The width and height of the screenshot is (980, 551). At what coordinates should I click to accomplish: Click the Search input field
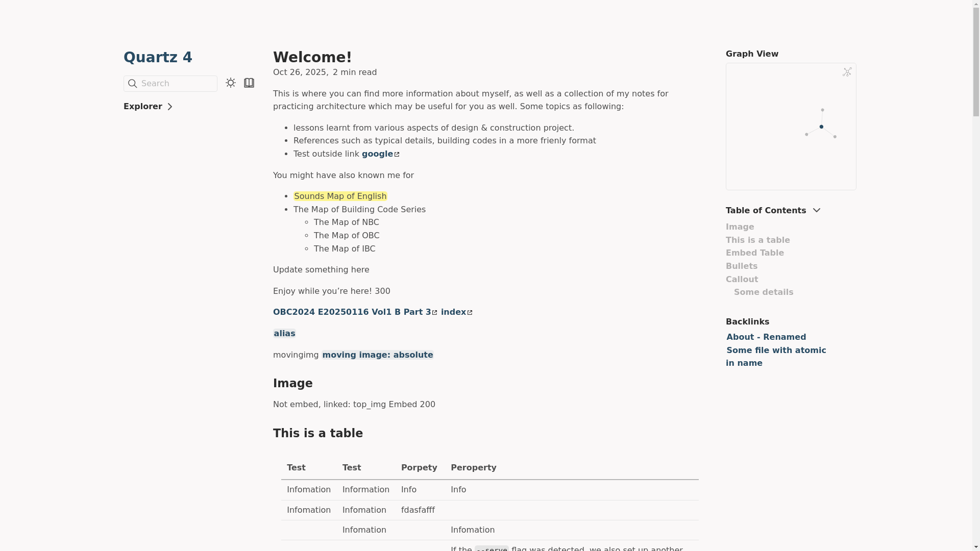tap(176, 84)
